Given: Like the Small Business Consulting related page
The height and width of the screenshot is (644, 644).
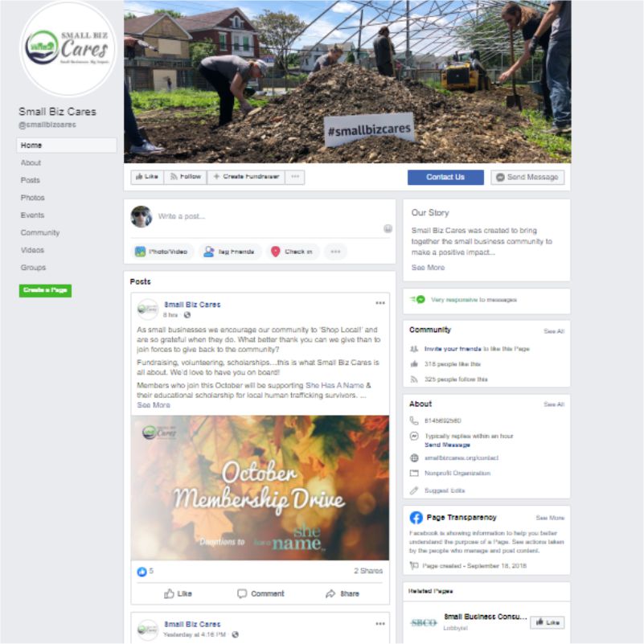Looking at the screenshot, I should pos(547,622).
